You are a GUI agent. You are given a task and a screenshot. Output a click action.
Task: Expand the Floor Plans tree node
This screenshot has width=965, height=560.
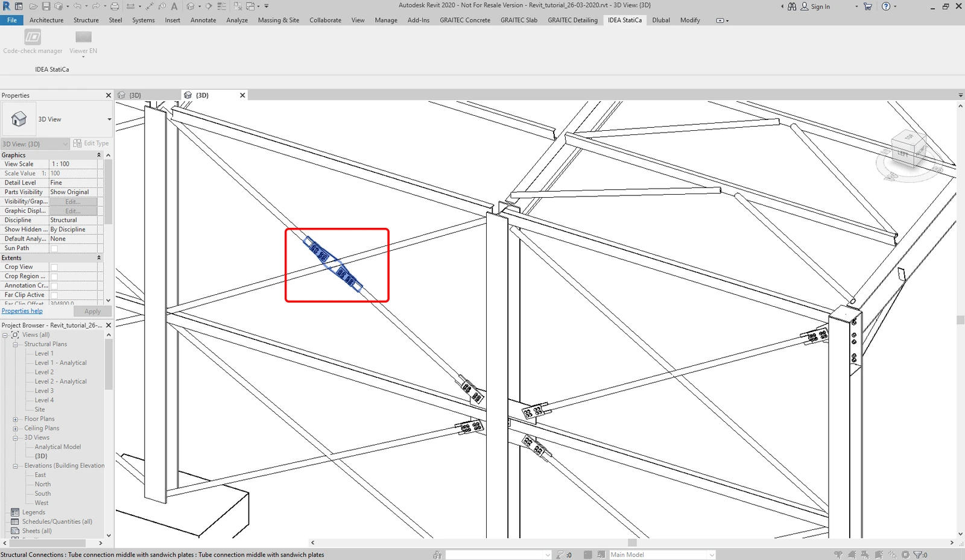(15, 419)
